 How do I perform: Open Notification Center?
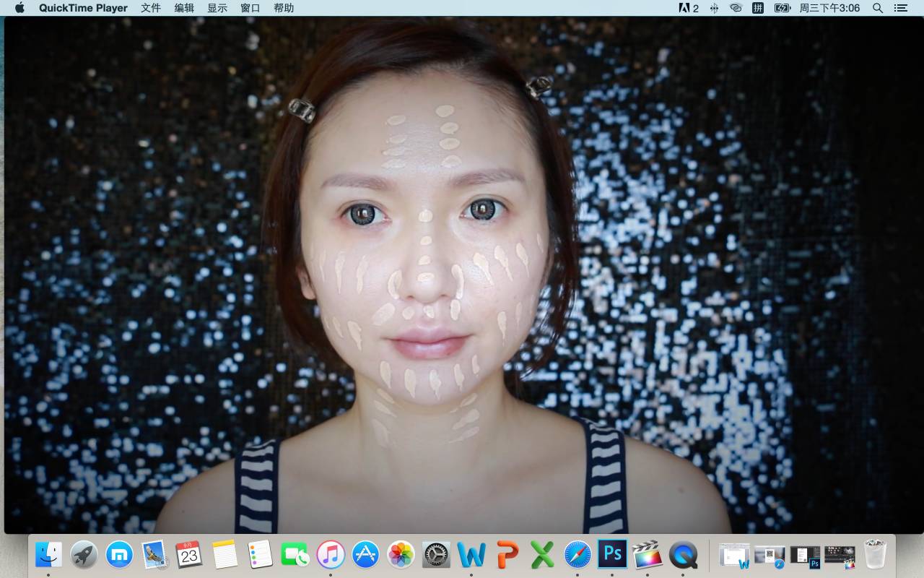click(x=900, y=8)
